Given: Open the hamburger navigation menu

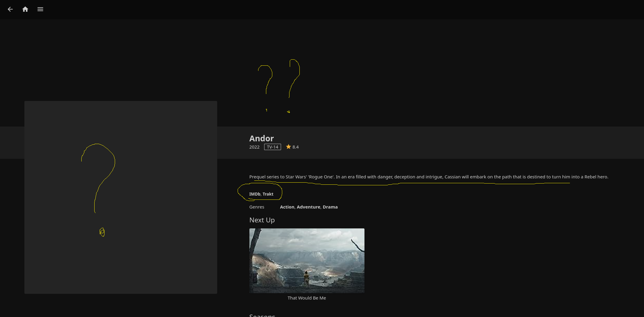Looking at the screenshot, I should pos(40,9).
